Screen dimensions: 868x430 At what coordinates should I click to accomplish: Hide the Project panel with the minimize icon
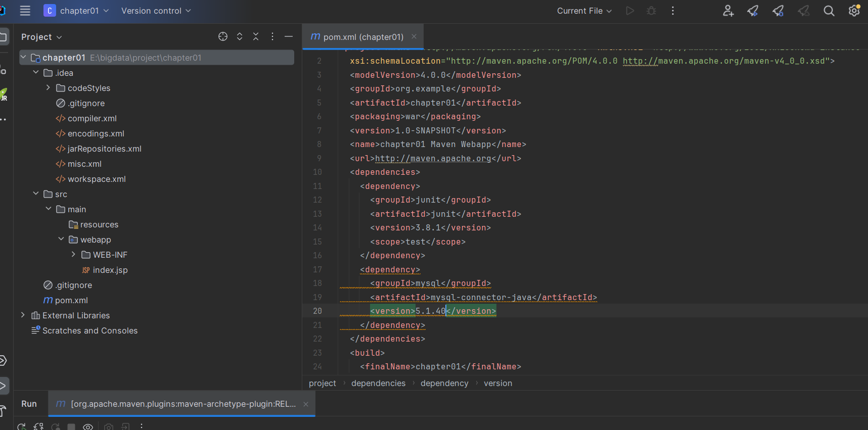click(x=289, y=36)
